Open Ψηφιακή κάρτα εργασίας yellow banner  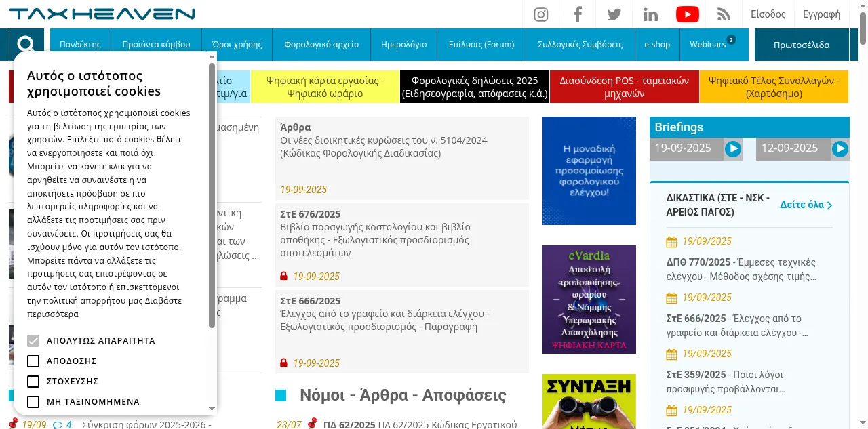tap(325, 87)
